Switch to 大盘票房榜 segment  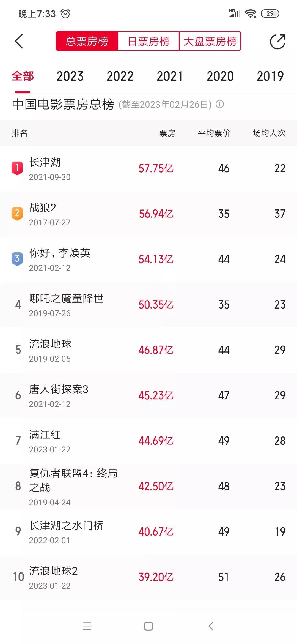(x=210, y=41)
